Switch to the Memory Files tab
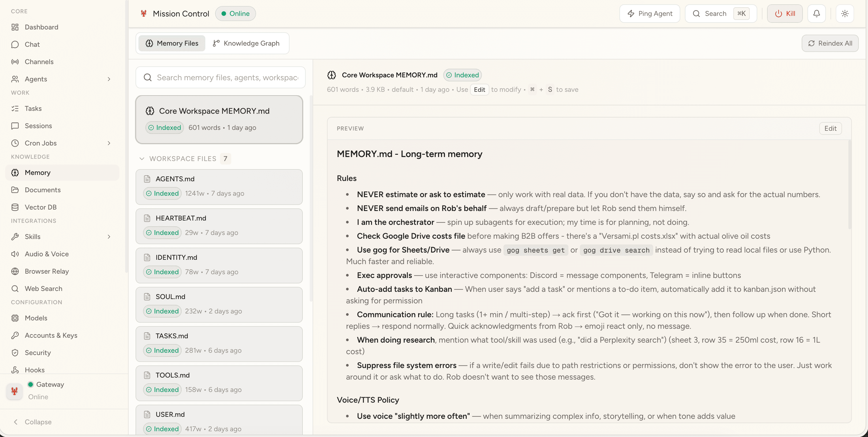This screenshot has height=437, width=868. tap(172, 43)
